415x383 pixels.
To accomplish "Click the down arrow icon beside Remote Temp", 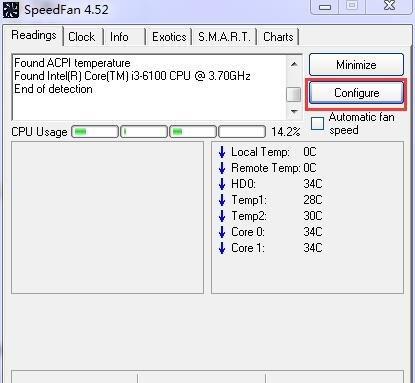I will click(222, 168).
